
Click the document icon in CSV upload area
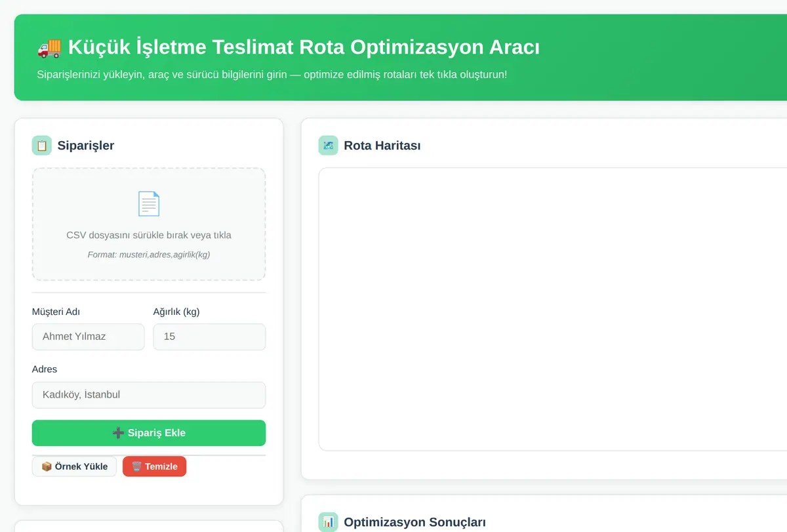(x=149, y=204)
